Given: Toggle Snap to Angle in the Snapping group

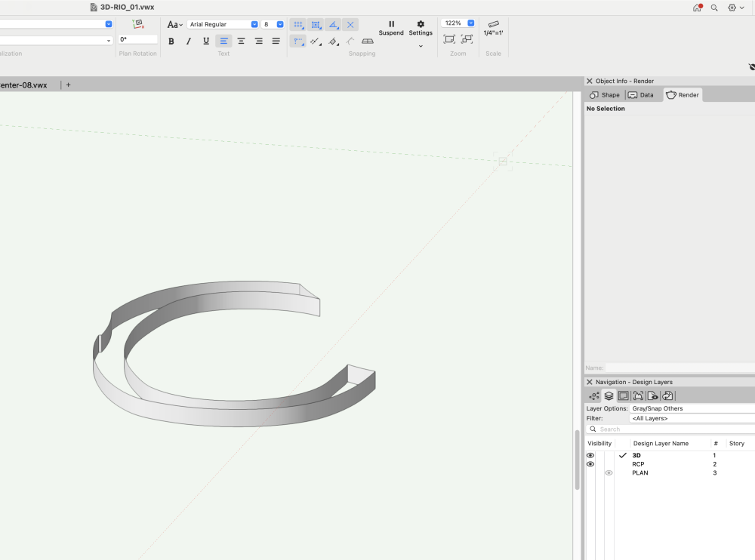Looking at the screenshot, I should (332, 25).
